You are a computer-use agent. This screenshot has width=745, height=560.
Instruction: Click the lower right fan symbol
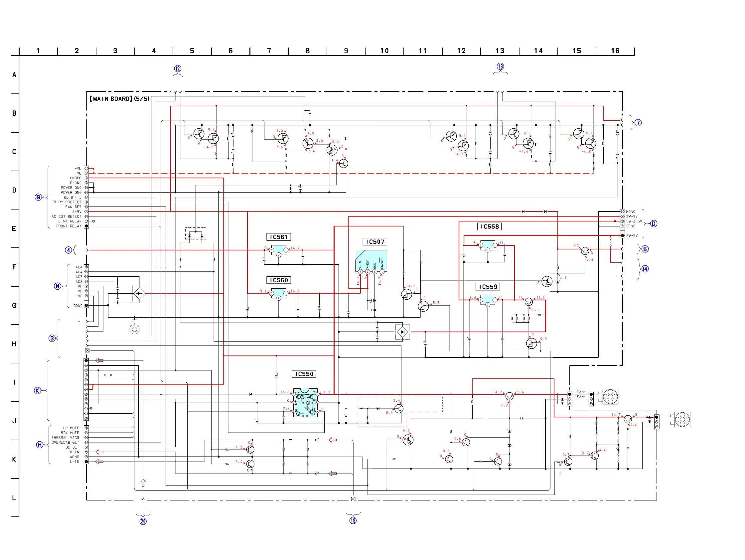click(x=682, y=420)
